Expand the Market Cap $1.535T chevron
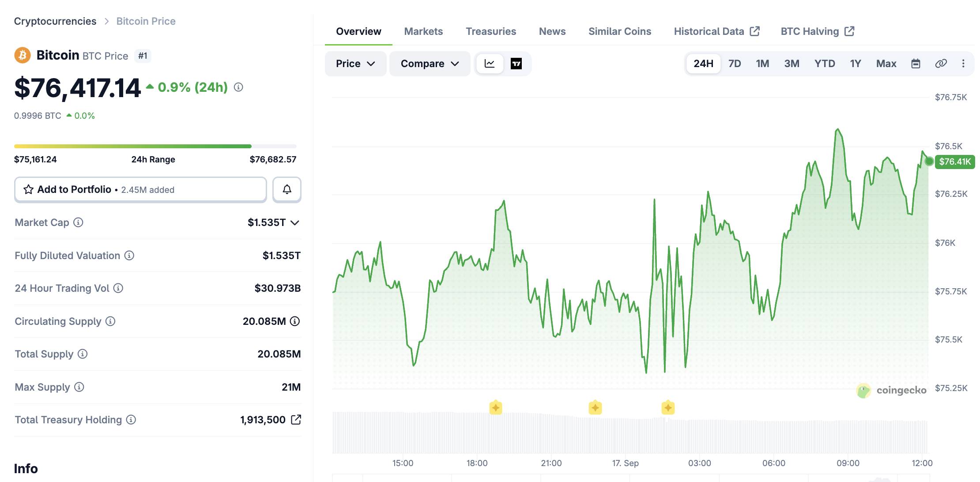Viewport: 980px width, 482px height. coord(295,222)
